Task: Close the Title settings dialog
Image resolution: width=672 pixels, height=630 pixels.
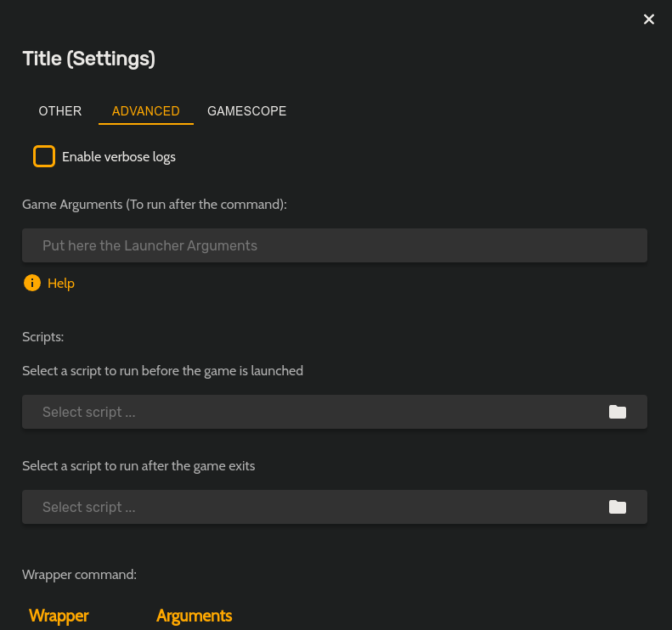Action: [649, 20]
